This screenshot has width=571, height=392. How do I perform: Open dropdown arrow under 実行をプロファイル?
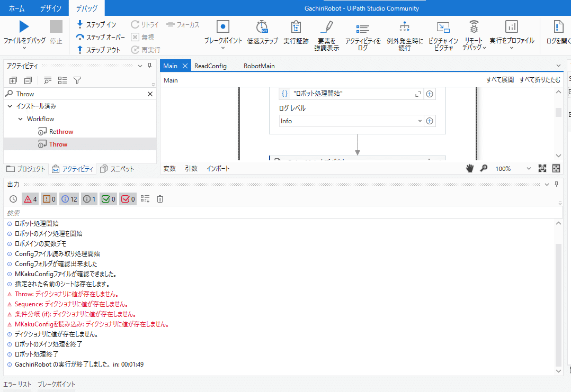(x=512, y=48)
